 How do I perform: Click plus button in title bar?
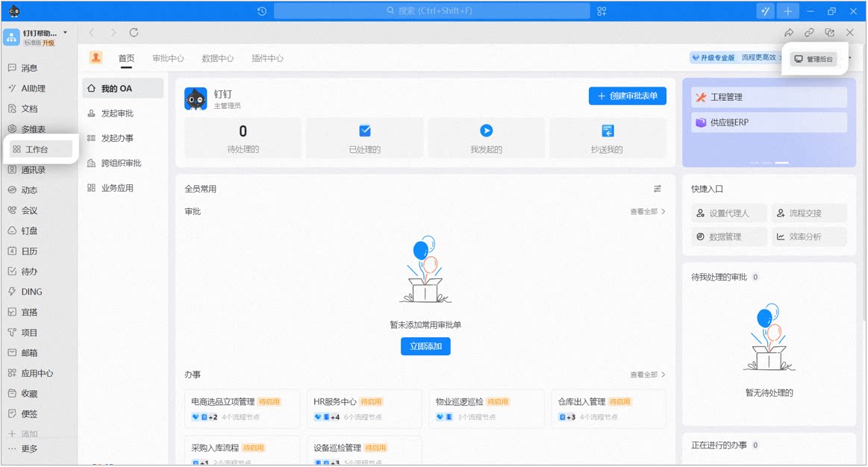tap(787, 11)
